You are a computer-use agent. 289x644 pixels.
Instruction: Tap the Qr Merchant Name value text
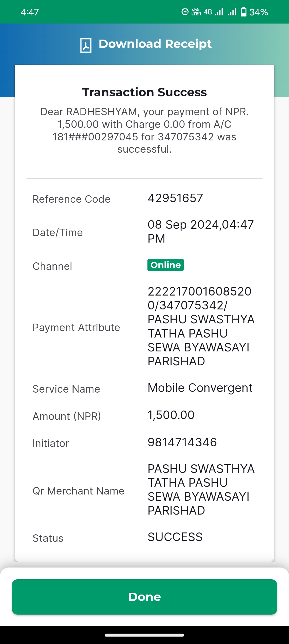pyautogui.click(x=201, y=489)
